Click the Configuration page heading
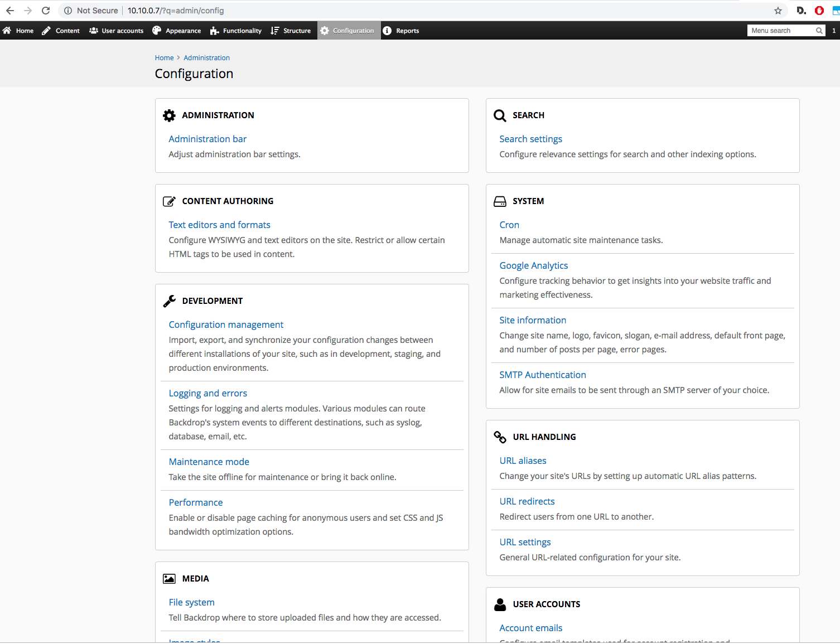This screenshot has width=840, height=644. pyautogui.click(x=194, y=74)
